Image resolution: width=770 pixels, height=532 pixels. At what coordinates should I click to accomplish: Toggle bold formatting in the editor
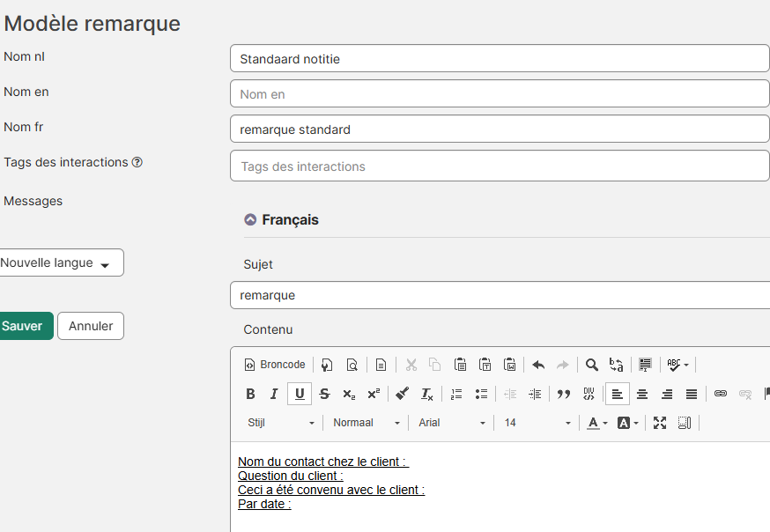coord(250,394)
